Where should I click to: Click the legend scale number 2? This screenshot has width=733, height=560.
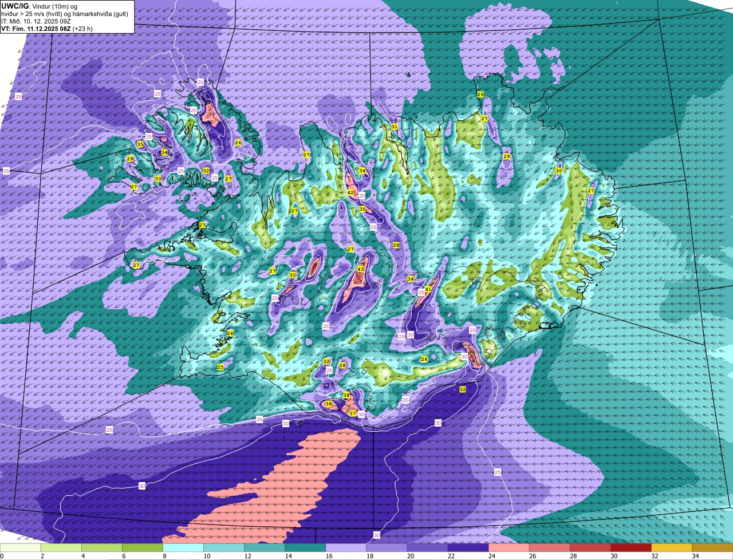point(42,556)
